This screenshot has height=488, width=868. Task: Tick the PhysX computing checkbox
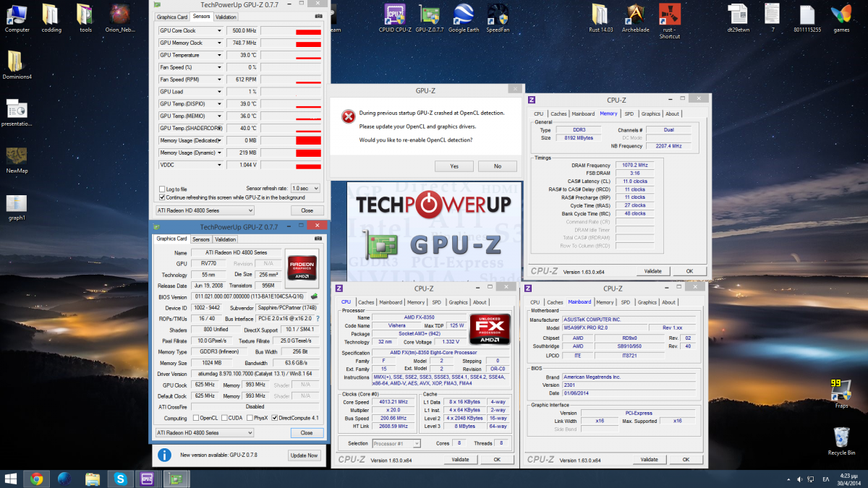[250, 418]
